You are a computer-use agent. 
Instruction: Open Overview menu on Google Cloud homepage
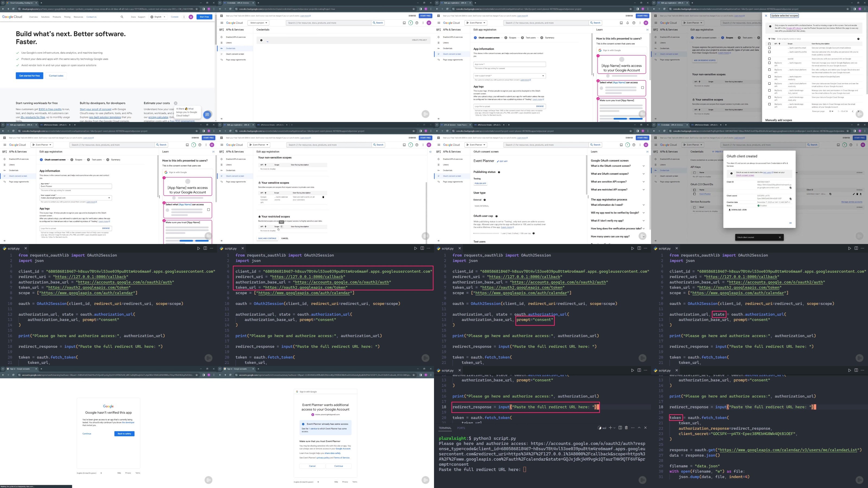click(x=33, y=17)
